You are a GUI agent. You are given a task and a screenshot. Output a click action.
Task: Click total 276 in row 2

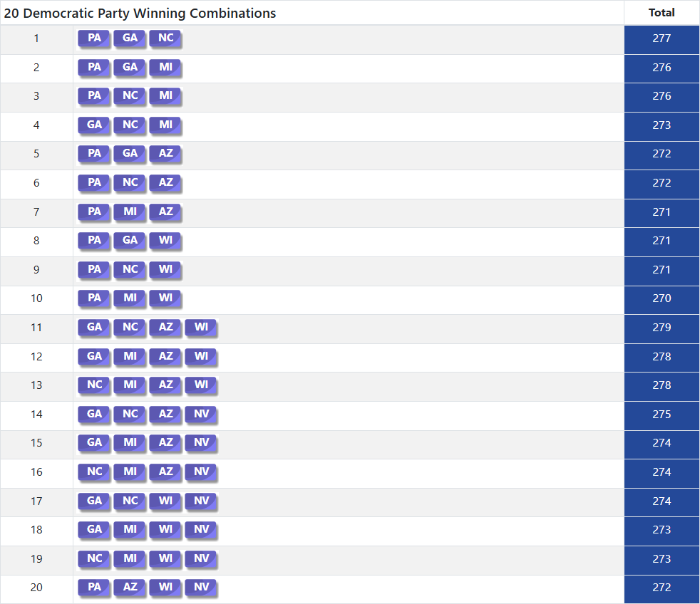click(662, 68)
